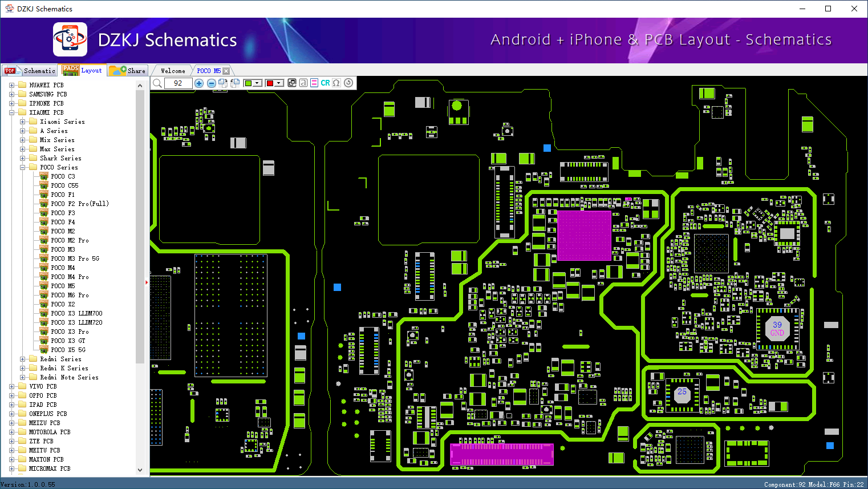
Task: Expand the Redmi Series node
Action: [x=22, y=359]
